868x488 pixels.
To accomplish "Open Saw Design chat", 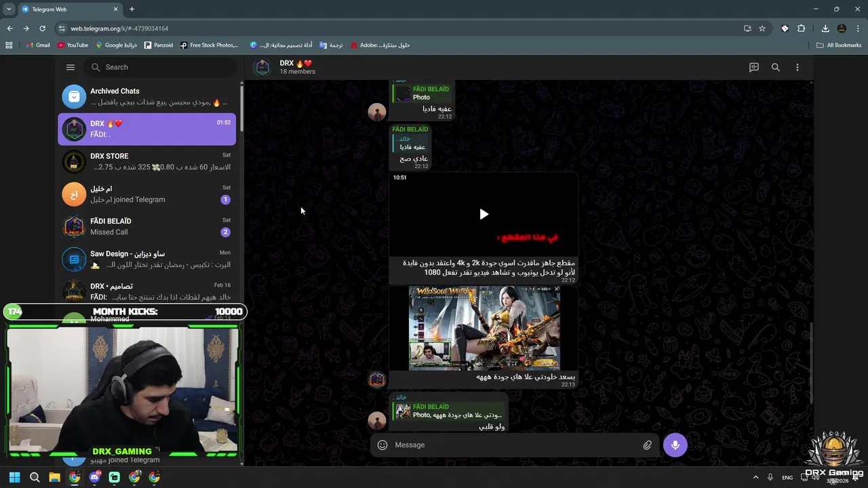I will coord(147,259).
